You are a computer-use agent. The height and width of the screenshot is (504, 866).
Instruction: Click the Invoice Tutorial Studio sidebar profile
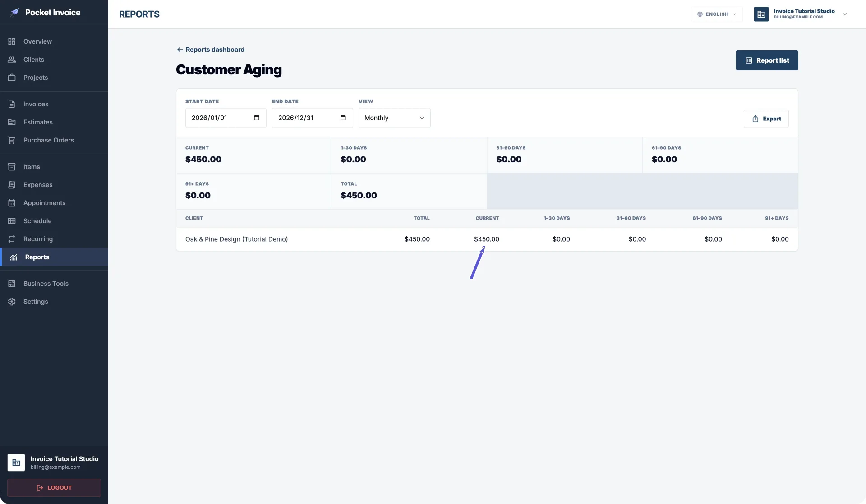54,463
